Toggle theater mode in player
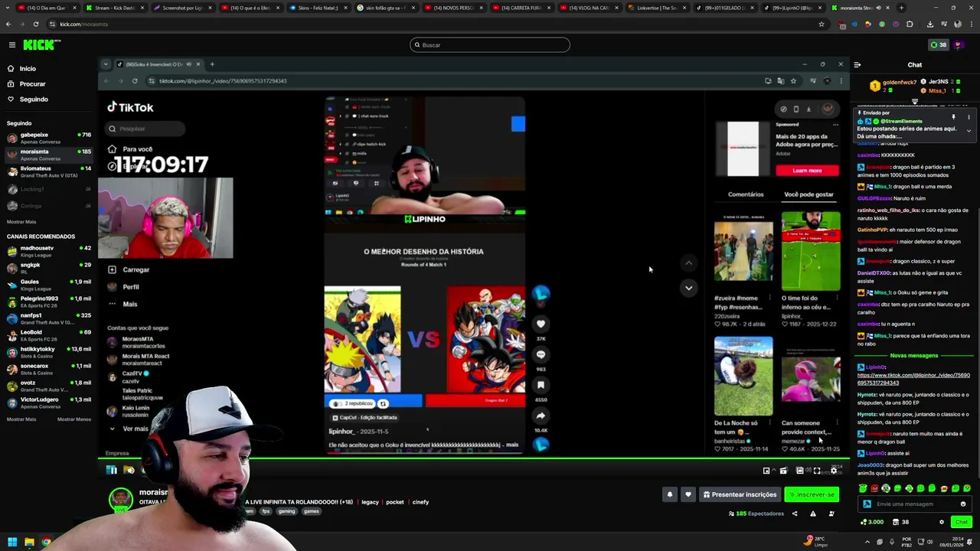 click(x=800, y=471)
